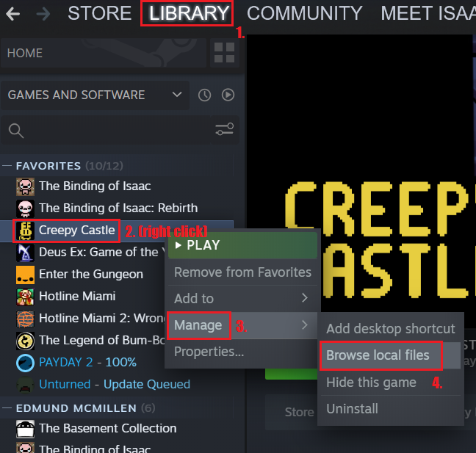Click PLAY in the context menu
Viewport: 476px width, 453px height.
242,245
